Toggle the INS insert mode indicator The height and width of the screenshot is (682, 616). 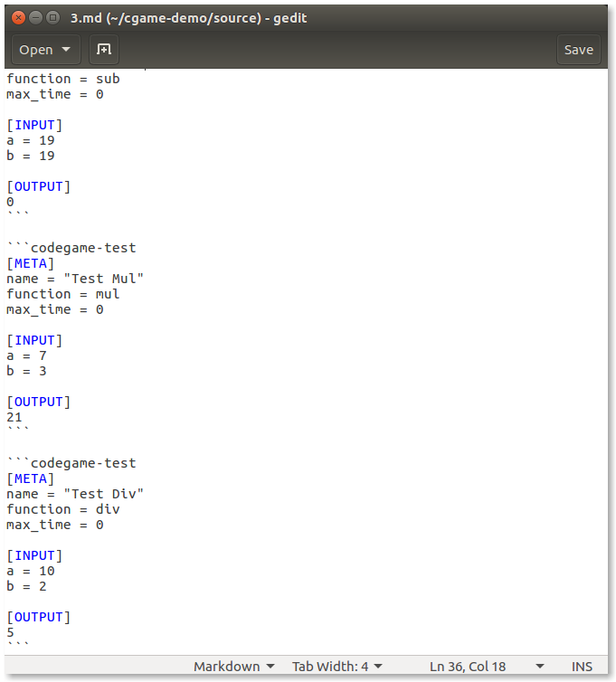coord(582,667)
